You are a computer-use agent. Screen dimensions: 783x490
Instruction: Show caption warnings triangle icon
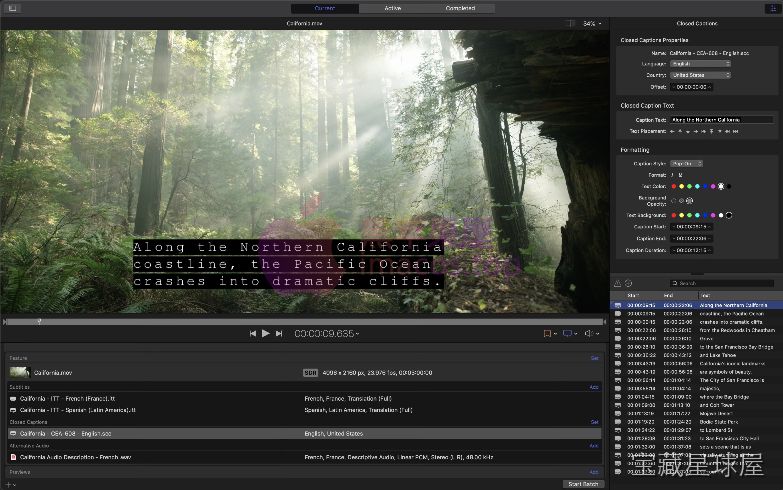pos(617,283)
